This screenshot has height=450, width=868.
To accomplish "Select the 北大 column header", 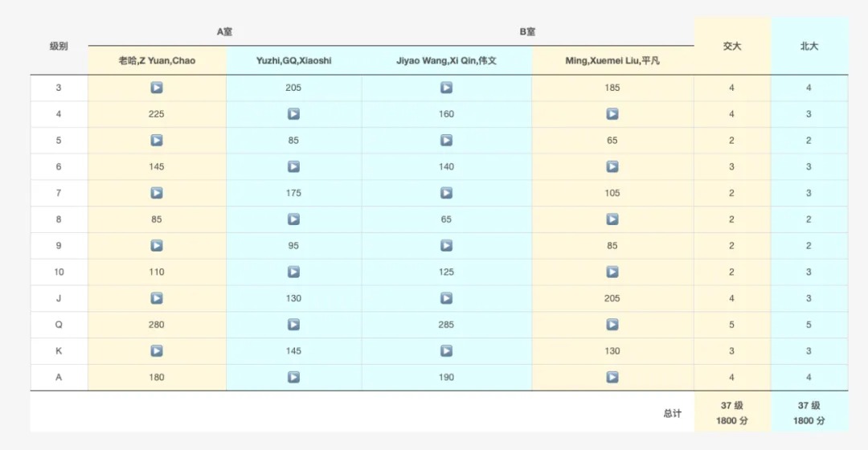I will click(x=809, y=47).
